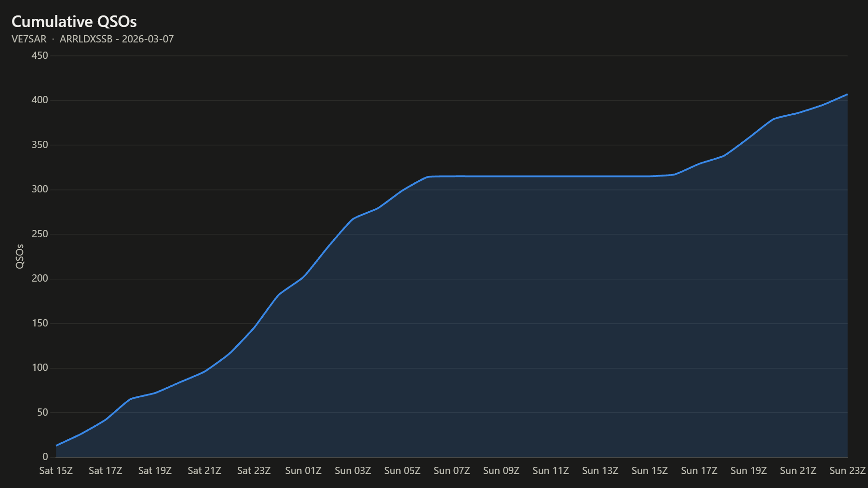The image size is (868, 488).
Task: Click the 'Sat 23Z' x-axis label
Action: point(254,471)
